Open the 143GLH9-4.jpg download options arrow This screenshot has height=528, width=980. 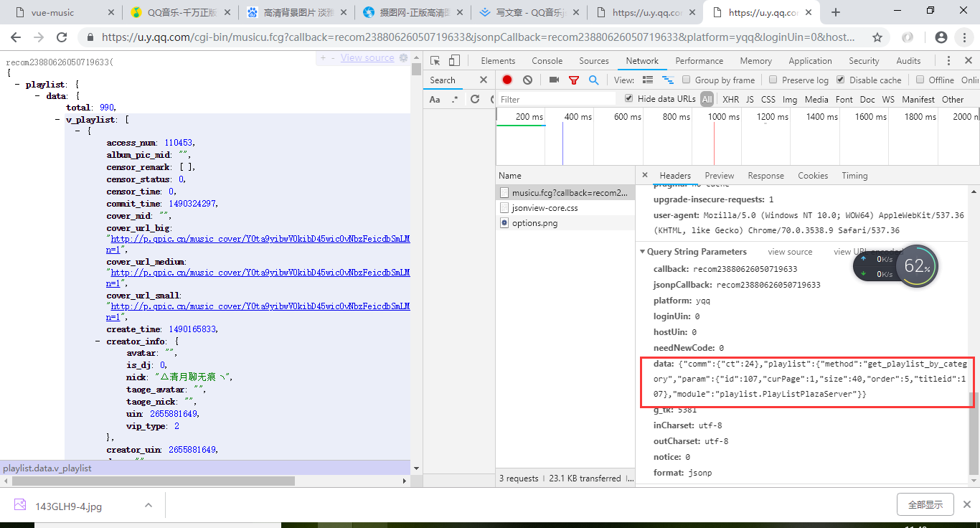click(x=149, y=505)
